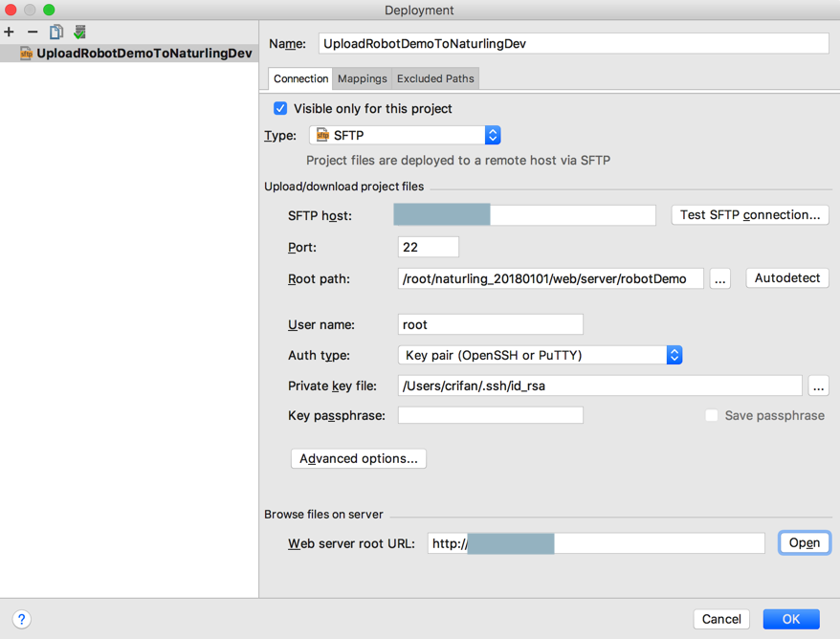Edit the Private key file path field
The image size is (840, 639).
tap(600, 386)
